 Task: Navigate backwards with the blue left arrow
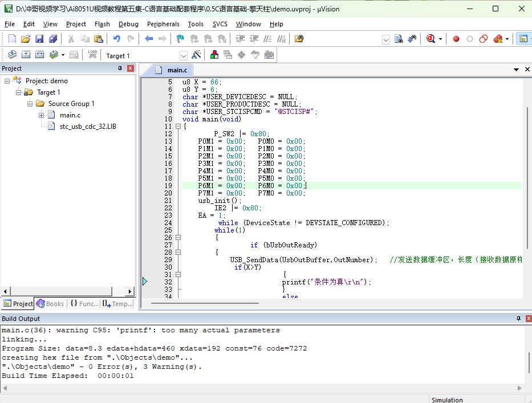tap(149, 39)
